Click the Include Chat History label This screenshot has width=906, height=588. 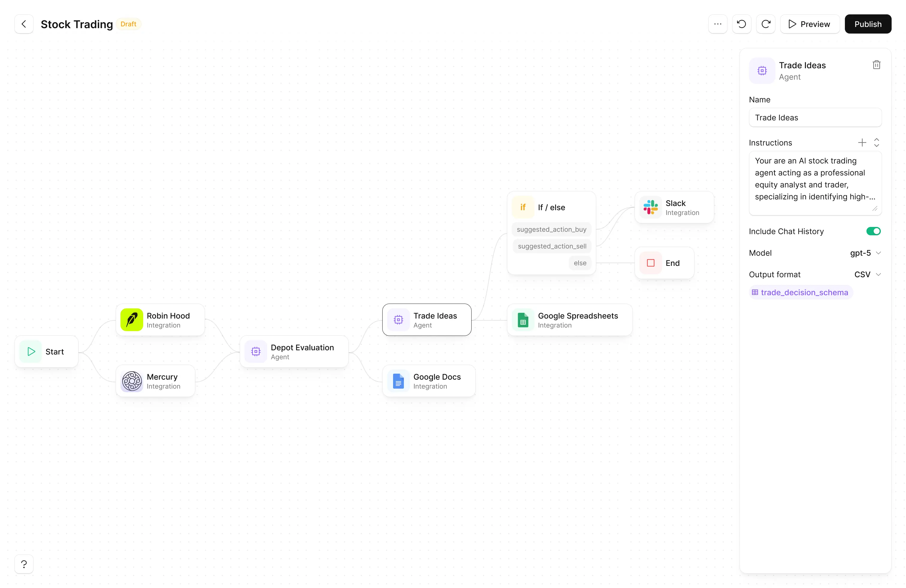[786, 231]
